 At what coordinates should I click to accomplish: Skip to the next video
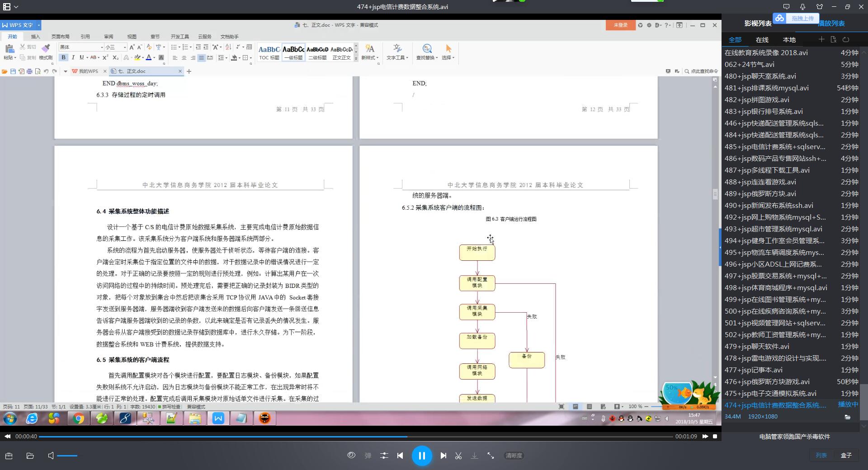click(443, 456)
